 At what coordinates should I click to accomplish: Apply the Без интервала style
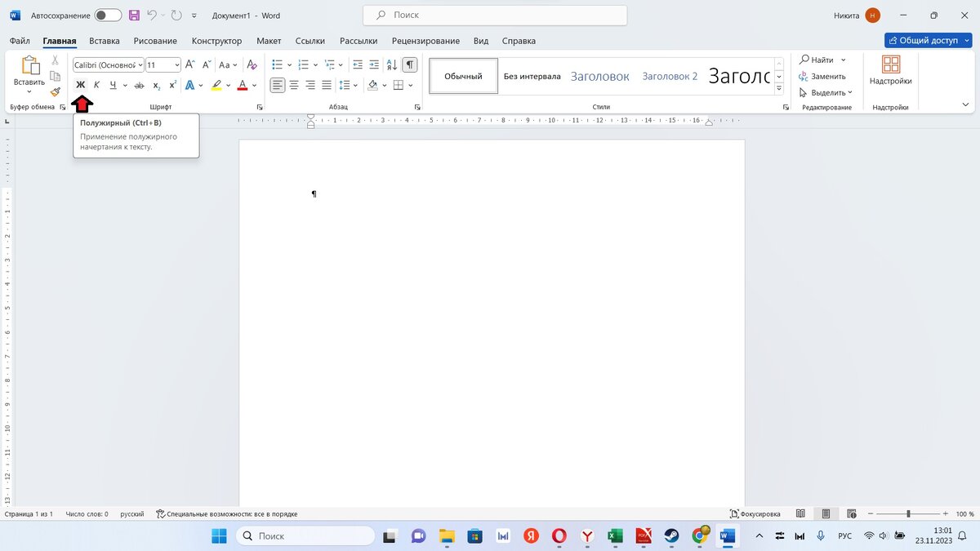pos(532,76)
